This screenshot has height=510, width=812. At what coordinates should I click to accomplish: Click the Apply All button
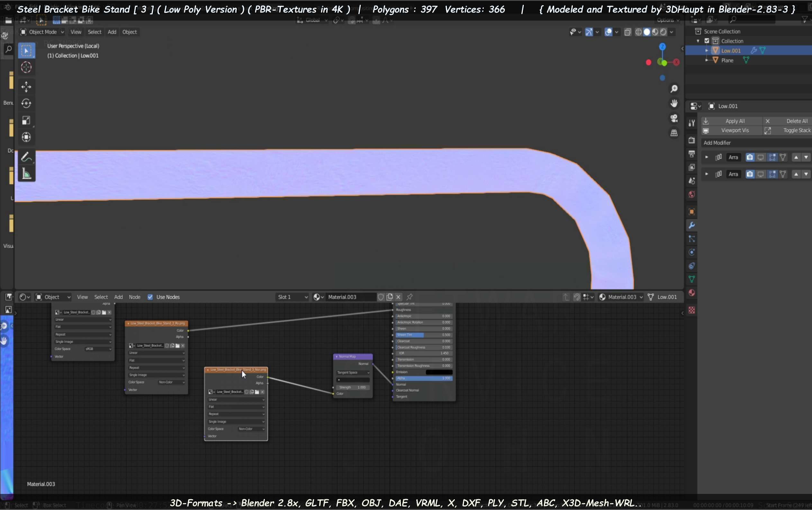(735, 121)
